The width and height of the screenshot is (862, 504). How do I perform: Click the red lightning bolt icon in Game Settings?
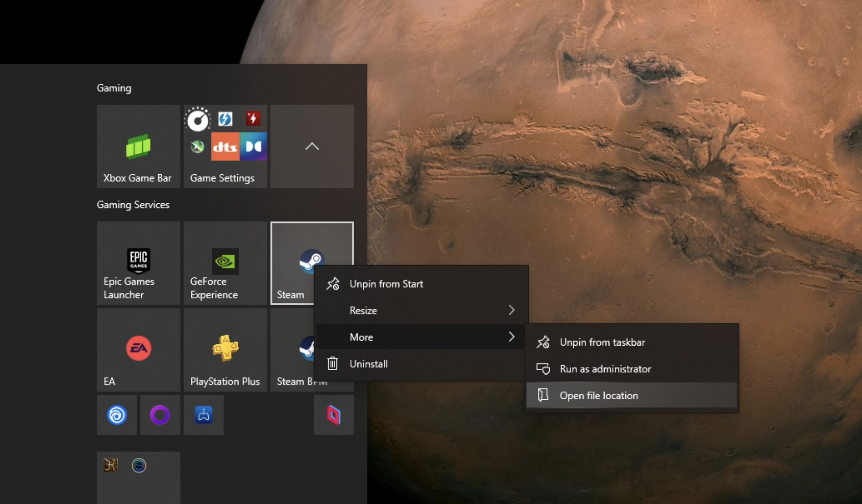(253, 119)
